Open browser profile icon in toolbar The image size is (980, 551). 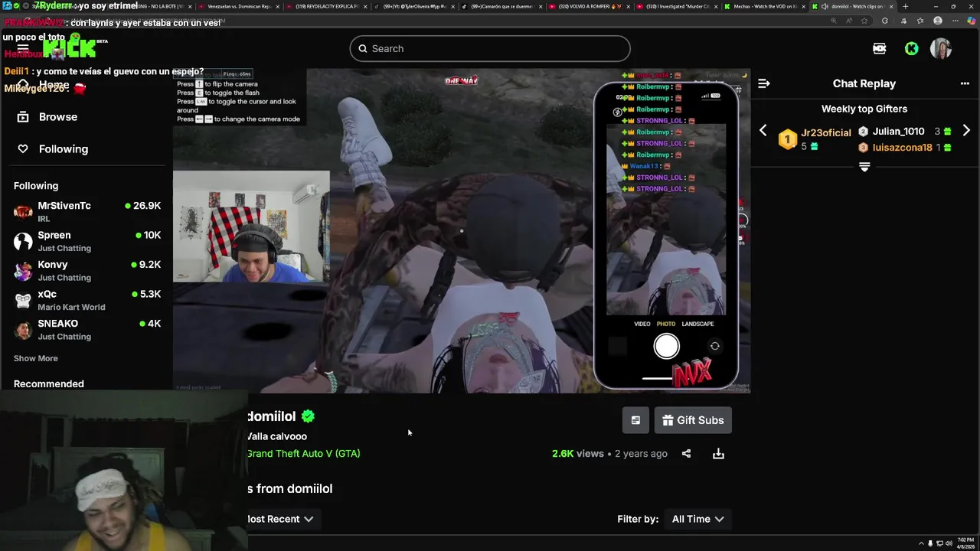pos(938,21)
